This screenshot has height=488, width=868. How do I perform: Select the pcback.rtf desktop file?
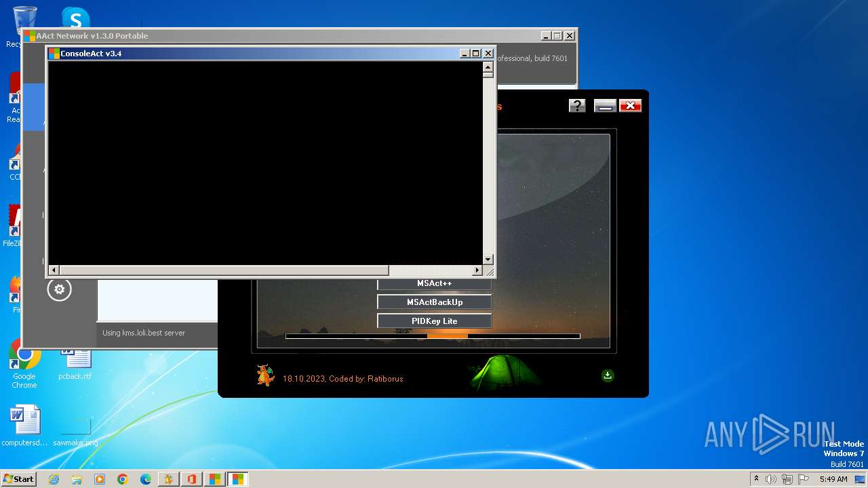pos(75,365)
